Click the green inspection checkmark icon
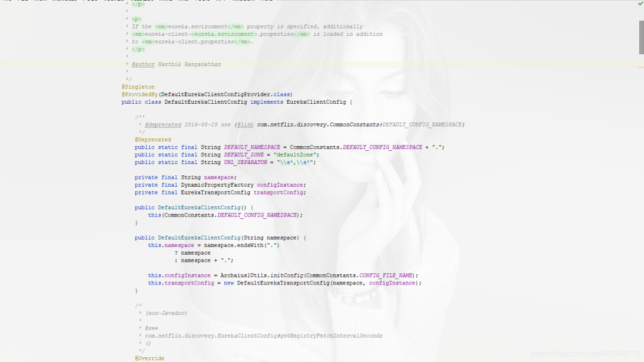Screen dimensions: 644x362 coord(640,4)
